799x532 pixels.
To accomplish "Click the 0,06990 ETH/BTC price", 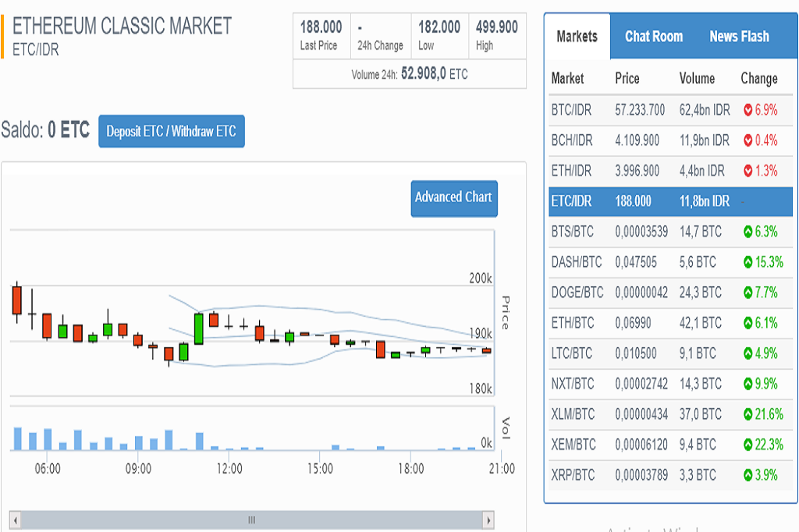I will (633, 323).
